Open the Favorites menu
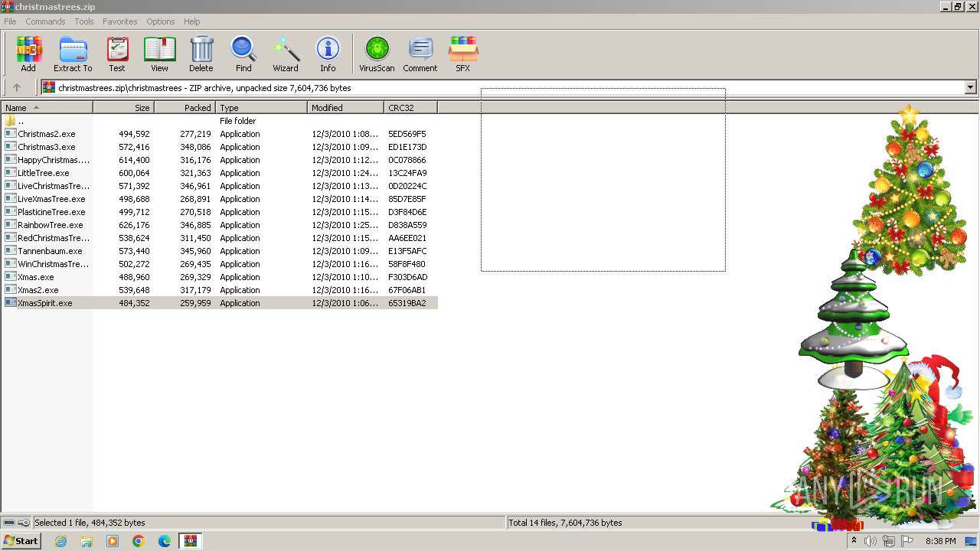This screenshot has width=980, height=551. (120, 21)
